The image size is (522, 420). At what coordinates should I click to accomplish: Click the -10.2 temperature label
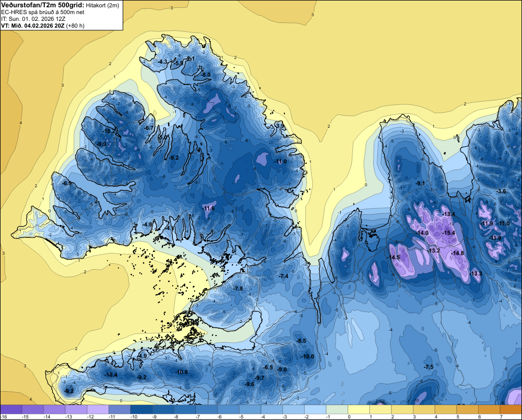coord(109,131)
